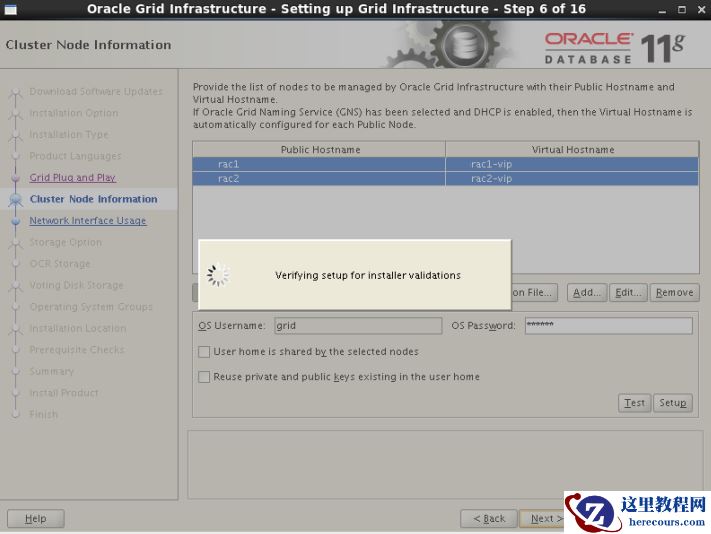Click the OCR Storage step
The image size is (711, 534).
(60, 264)
